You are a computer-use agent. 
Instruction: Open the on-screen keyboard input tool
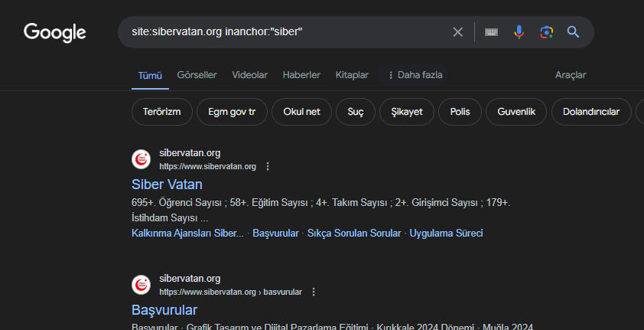(x=492, y=32)
